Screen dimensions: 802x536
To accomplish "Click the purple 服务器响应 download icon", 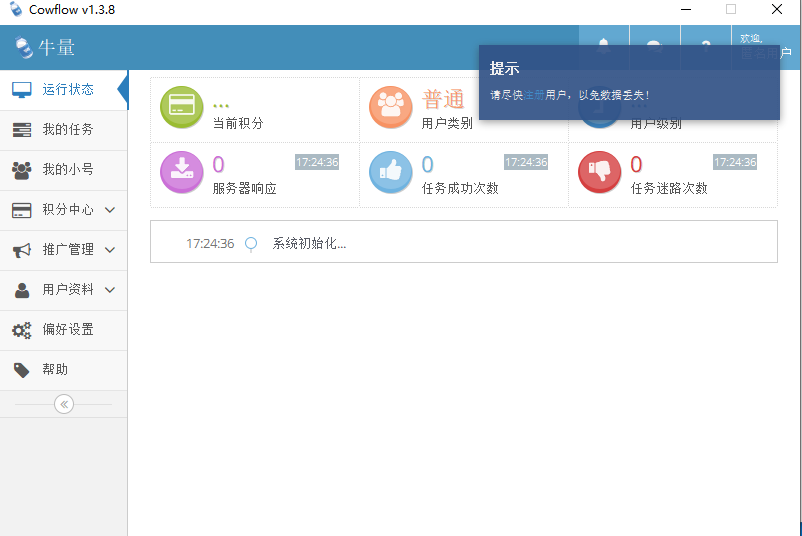I will pos(181,172).
